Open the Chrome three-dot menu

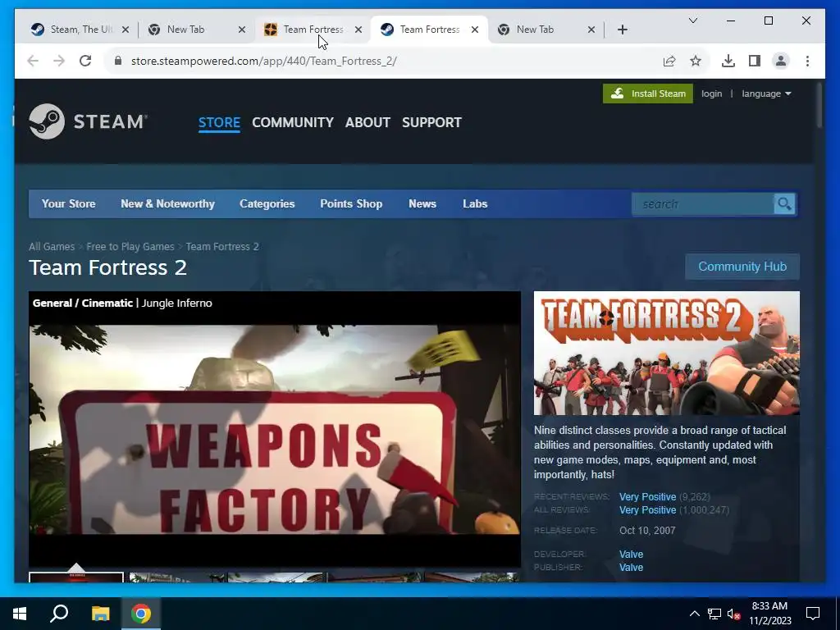[x=807, y=61]
